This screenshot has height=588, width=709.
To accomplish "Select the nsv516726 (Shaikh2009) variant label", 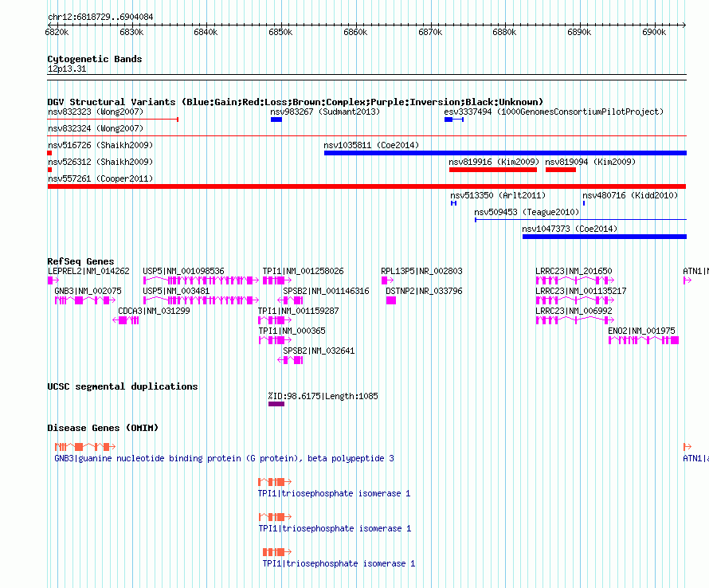I will tap(100, 145).
